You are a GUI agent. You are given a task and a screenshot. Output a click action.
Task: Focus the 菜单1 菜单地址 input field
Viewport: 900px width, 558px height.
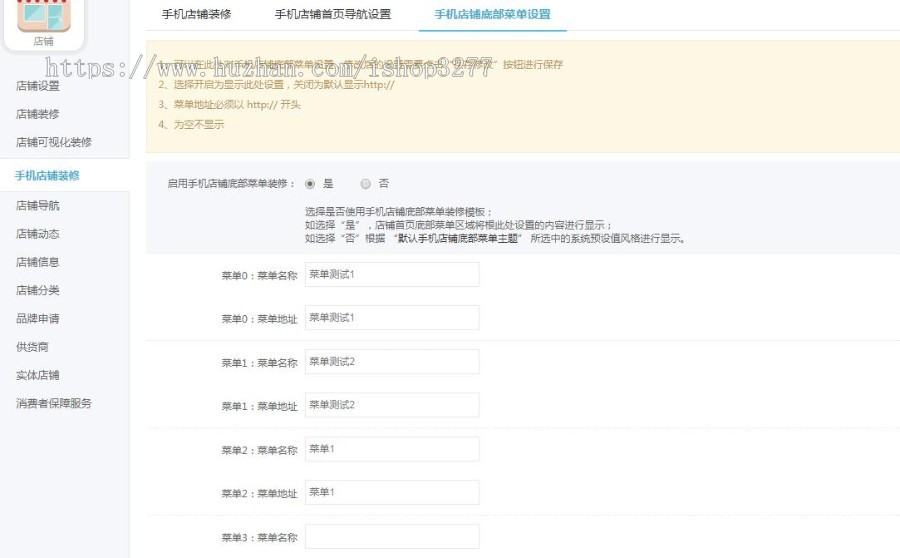pyautogui.click(x=392, y=405)
